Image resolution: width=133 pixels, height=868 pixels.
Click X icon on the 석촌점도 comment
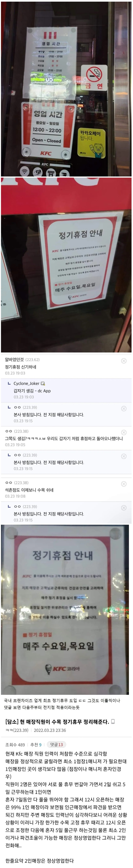[124, 484]
